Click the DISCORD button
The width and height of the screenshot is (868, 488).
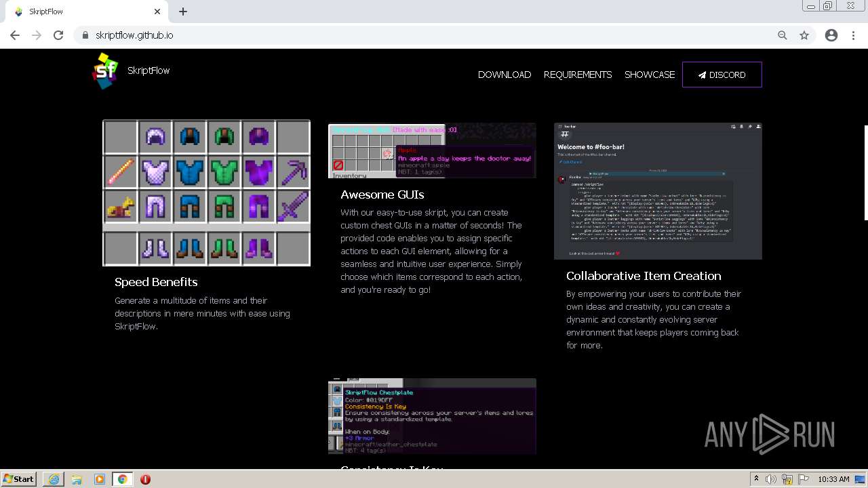(722, 75)
